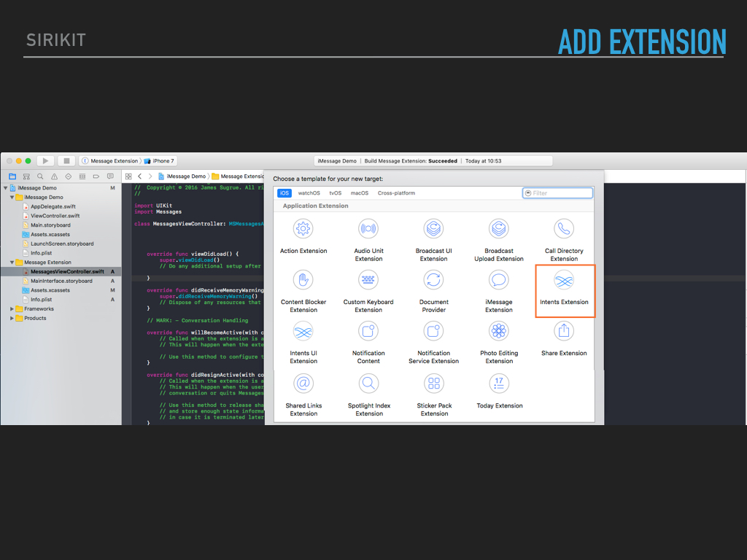Screen dimensions: 747x560
Task: Open AppDelegate.swift in navigator
Action: [x=53, y=207]
